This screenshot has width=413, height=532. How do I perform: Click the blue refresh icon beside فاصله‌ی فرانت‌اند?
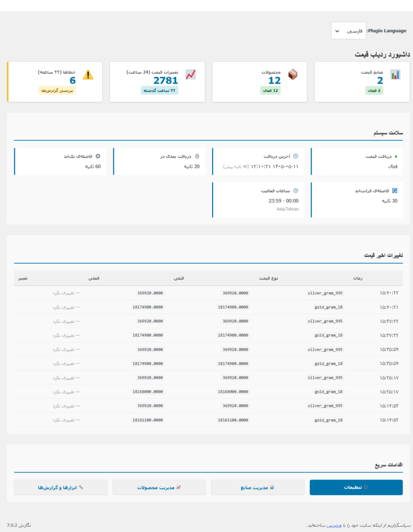pyautogui.click(x=395, y=191)
